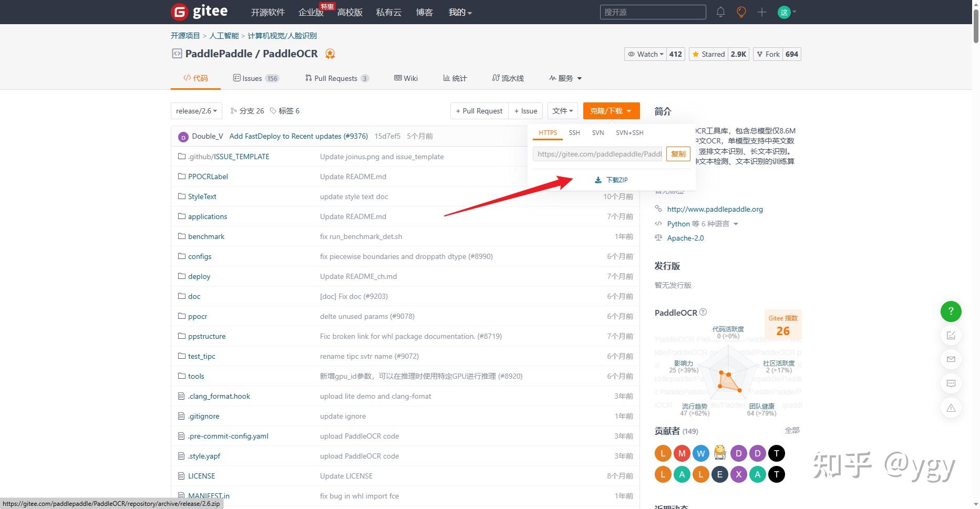
Task: Open the Apache-2.0 license link
Action: (x=685, y=238)
